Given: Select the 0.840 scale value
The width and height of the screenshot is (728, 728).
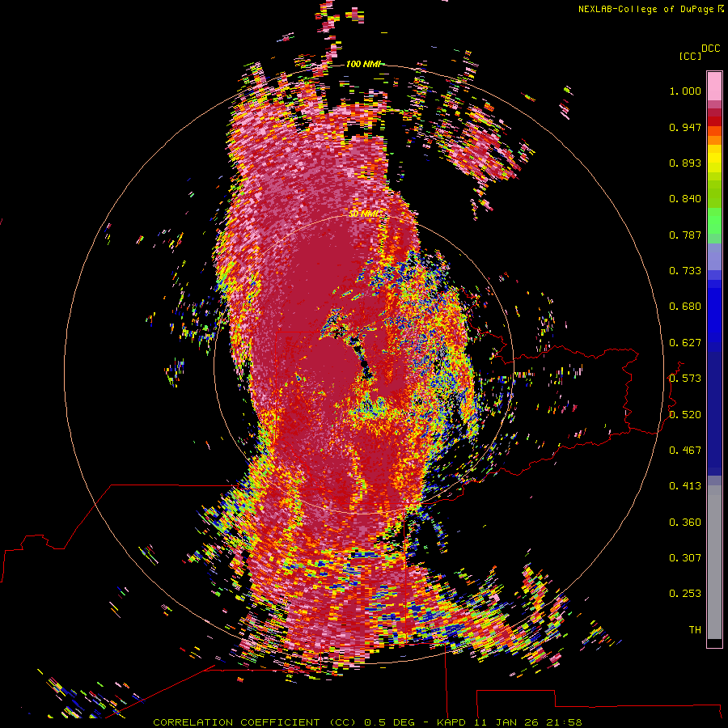Looking at the screenshot, I should click(x=685, y=199).
